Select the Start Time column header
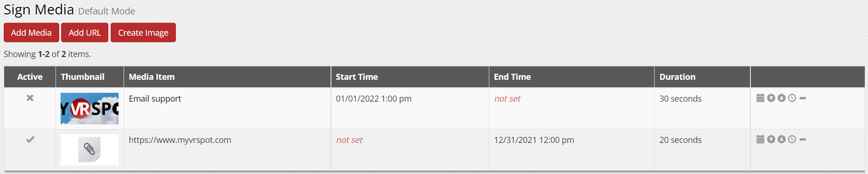 point(357,77)
